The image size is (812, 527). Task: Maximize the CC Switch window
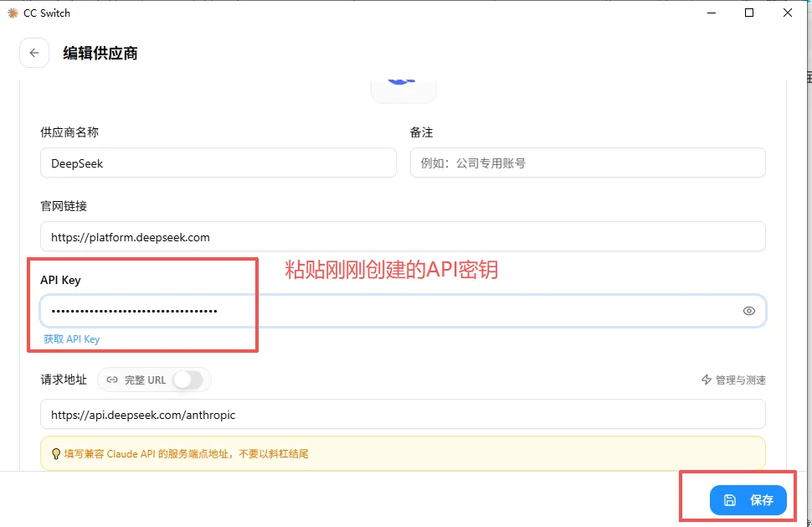(749, 13)
